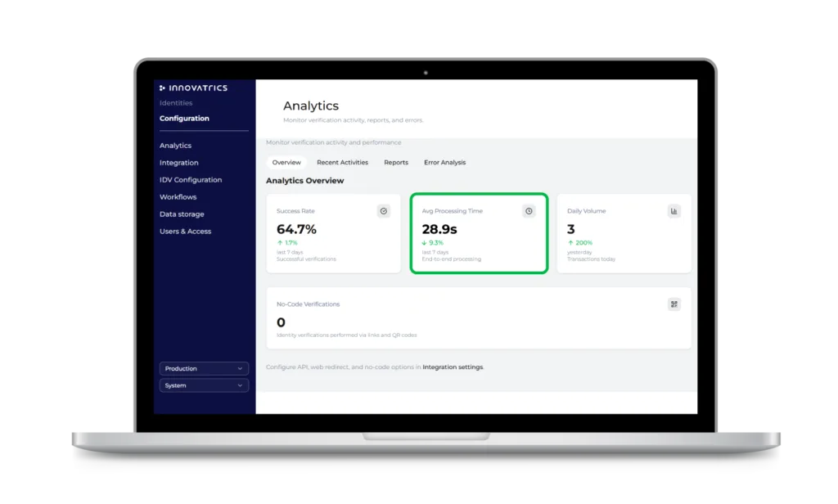This screenshot has height=504, width=838.
Task: Open Integration in the sidebar
Action: [179, 163]
